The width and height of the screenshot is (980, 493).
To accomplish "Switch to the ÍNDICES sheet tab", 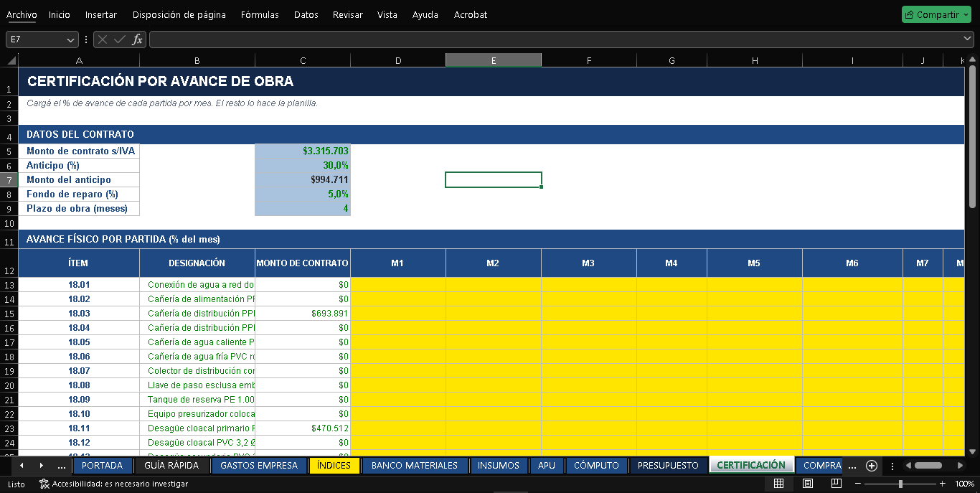I will (x=334, y=466).
